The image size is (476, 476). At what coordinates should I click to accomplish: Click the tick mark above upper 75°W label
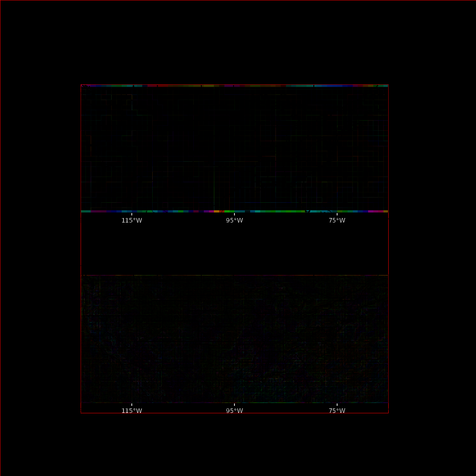tap(337, 214)
